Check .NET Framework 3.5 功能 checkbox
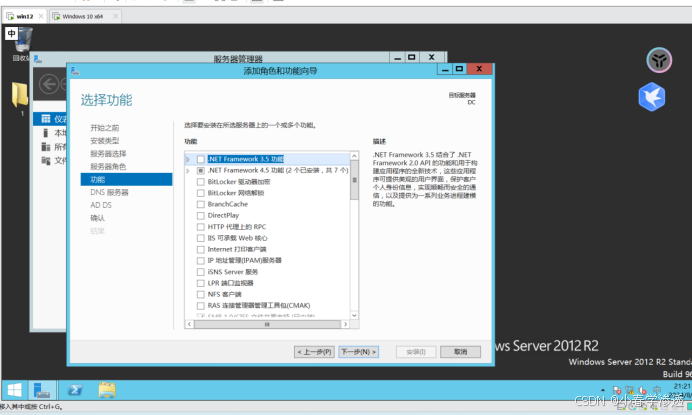Screen dimensions: 692x415 coord(201,159)
